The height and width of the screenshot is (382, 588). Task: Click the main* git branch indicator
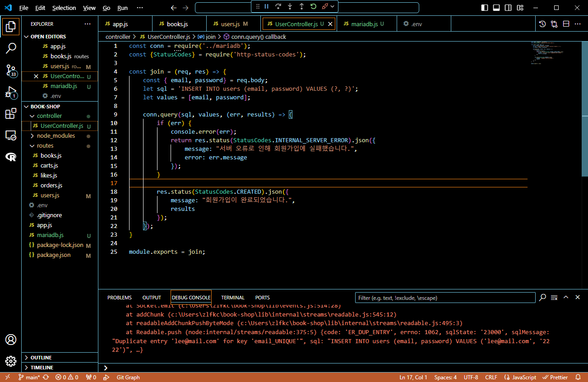click(x=29, y=377)
